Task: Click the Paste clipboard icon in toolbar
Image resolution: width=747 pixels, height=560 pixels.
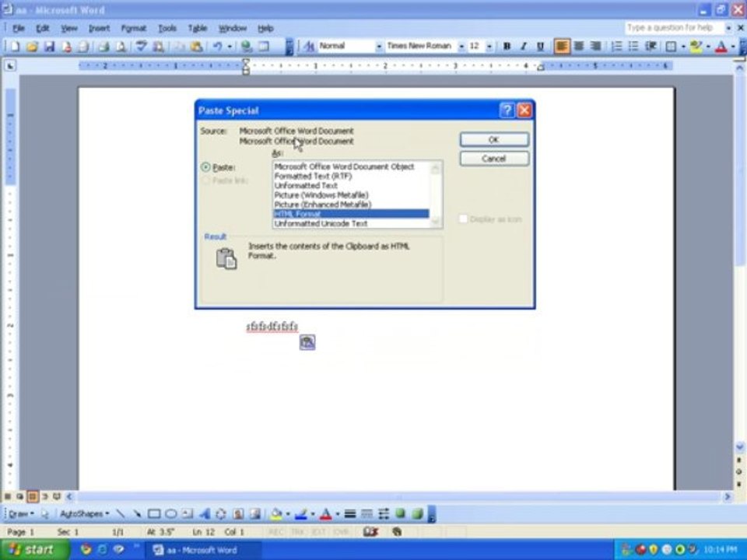Action: point(196,46)
